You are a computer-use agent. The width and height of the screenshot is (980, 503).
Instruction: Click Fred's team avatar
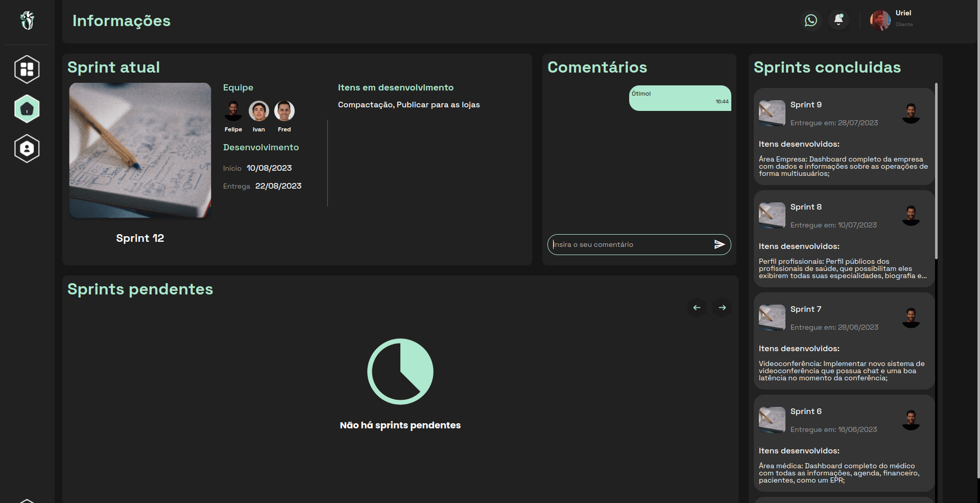pyautogui.click(x=284, y=110)
